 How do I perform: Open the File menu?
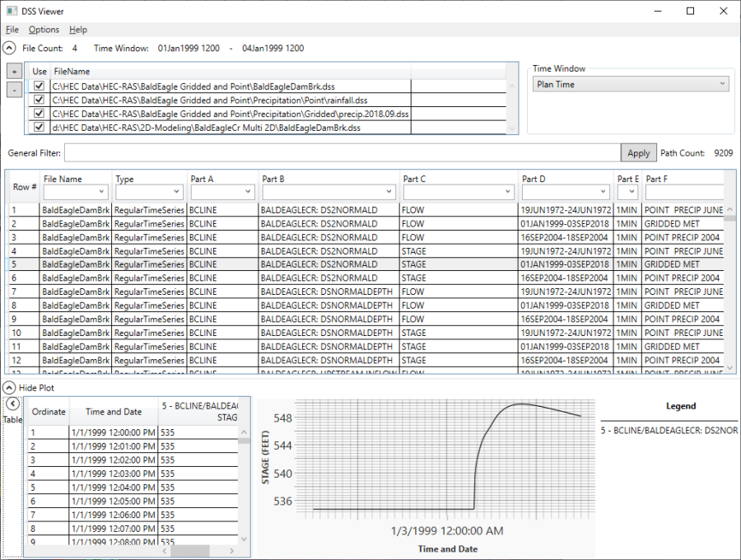pos(12,30)
